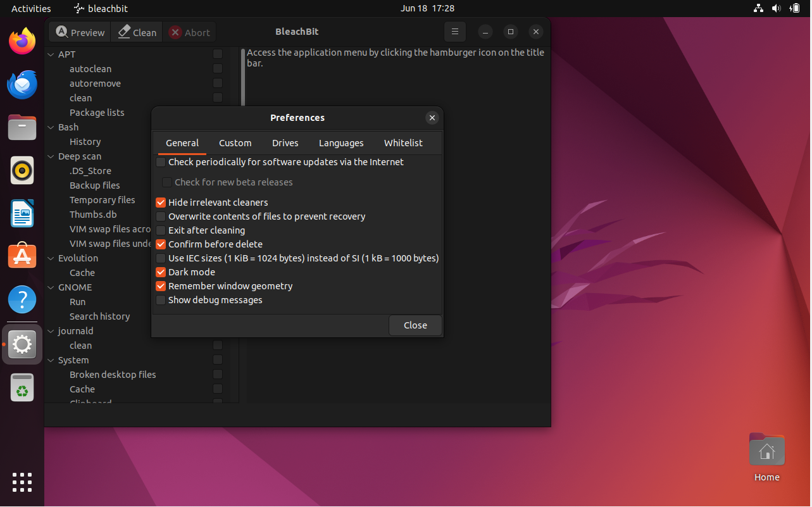Image resolution: width=812 pixels, height=507 pixels.
Task: Switch to the General tab
Action: click(x=182, y=143)
